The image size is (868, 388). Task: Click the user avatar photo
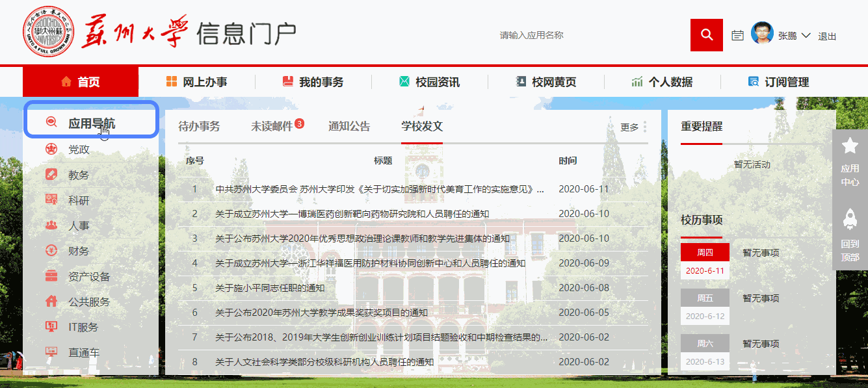762,34
